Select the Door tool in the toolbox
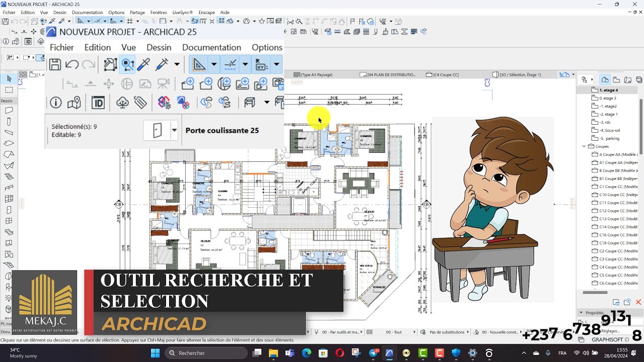This screenshot has width=644, height=362. (9, 210)
